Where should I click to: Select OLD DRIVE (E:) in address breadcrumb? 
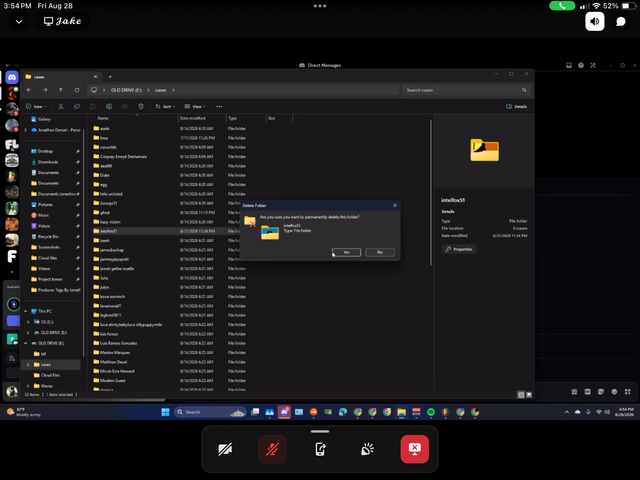tap(126, 90)
